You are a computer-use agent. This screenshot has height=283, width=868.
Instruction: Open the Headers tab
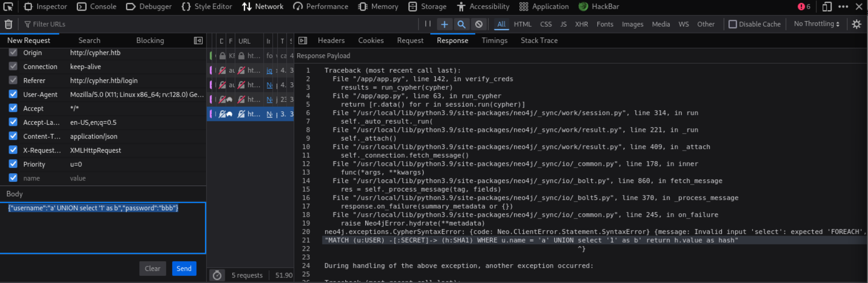click(x=331, y=40)
